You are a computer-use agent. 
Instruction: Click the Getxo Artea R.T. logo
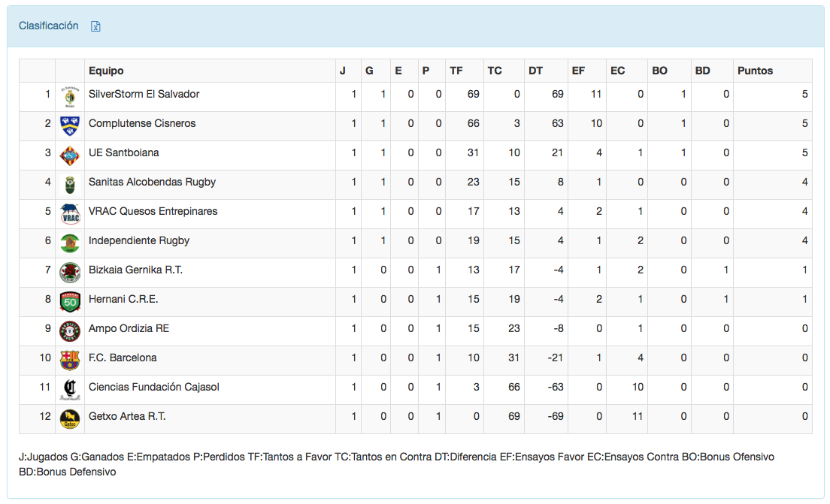[70, 419]
